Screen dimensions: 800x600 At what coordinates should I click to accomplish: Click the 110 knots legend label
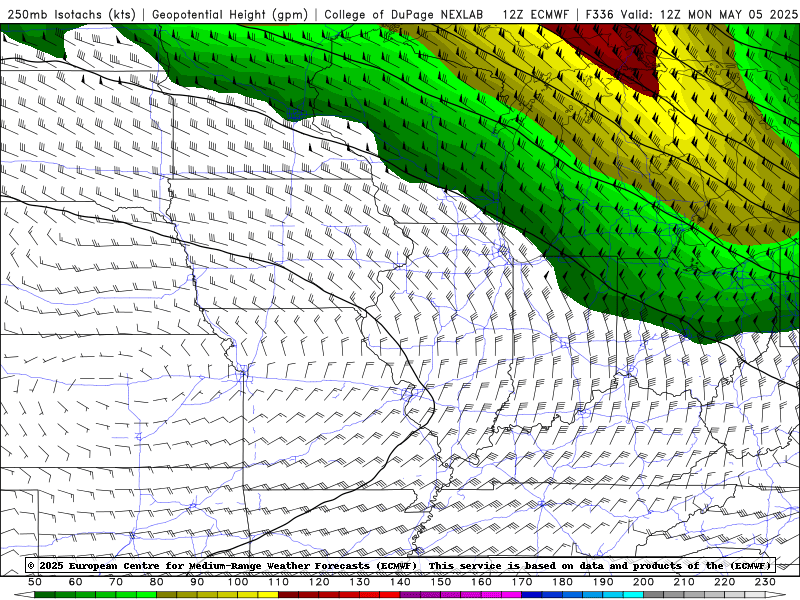coord(279,582)
